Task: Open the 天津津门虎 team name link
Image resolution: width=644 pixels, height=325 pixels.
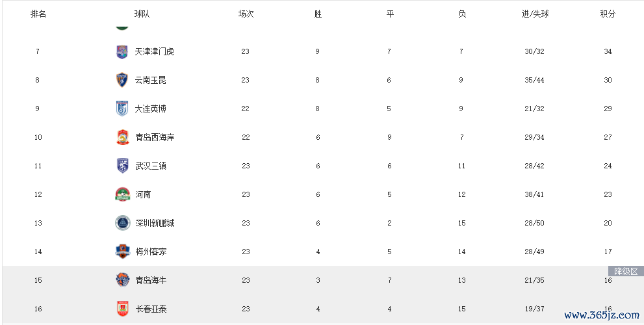Action: 155,52
